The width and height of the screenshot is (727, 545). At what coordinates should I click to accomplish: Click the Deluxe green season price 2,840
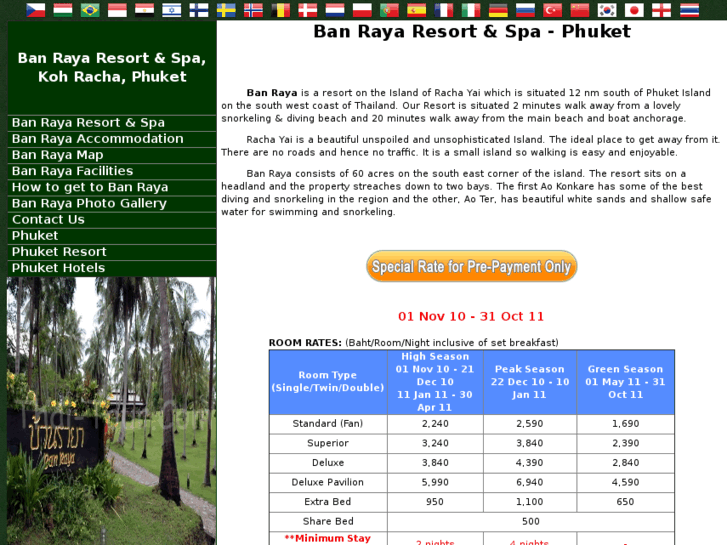[x=625, y=462]
